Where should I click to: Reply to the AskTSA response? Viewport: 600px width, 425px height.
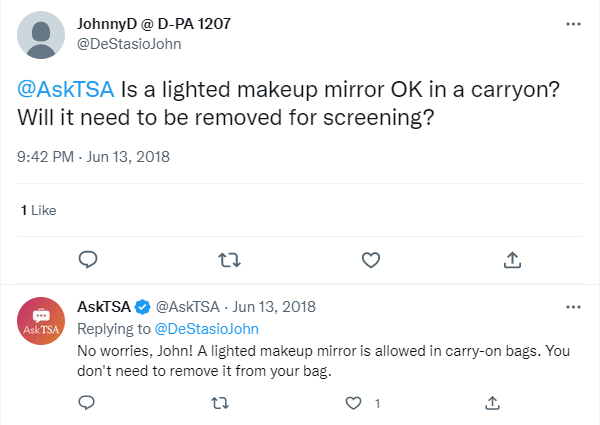click(86, 403)
